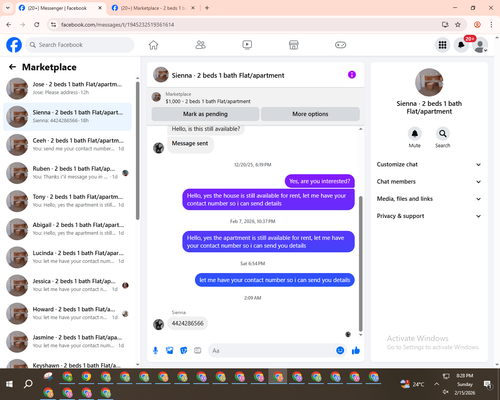Open conversation information purple icon
Viewport: 500px width, 400px height.
click(x=352, y=75)
